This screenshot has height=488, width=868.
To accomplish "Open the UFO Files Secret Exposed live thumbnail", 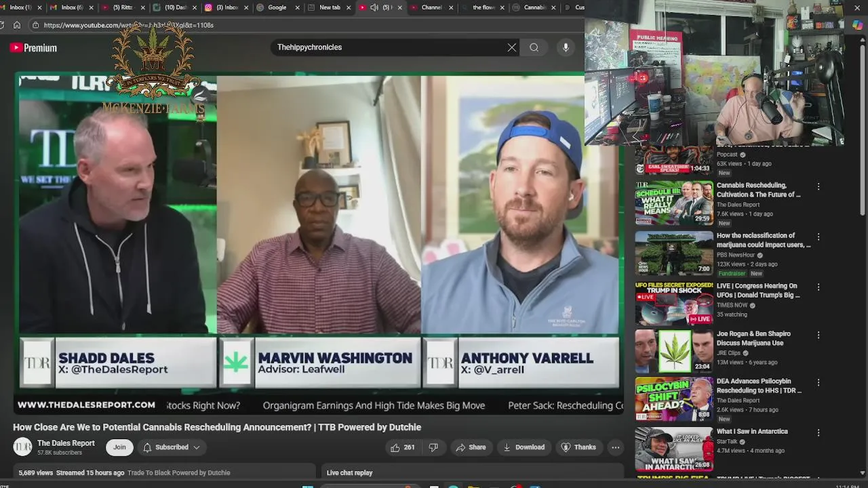I will pos(674,304).
